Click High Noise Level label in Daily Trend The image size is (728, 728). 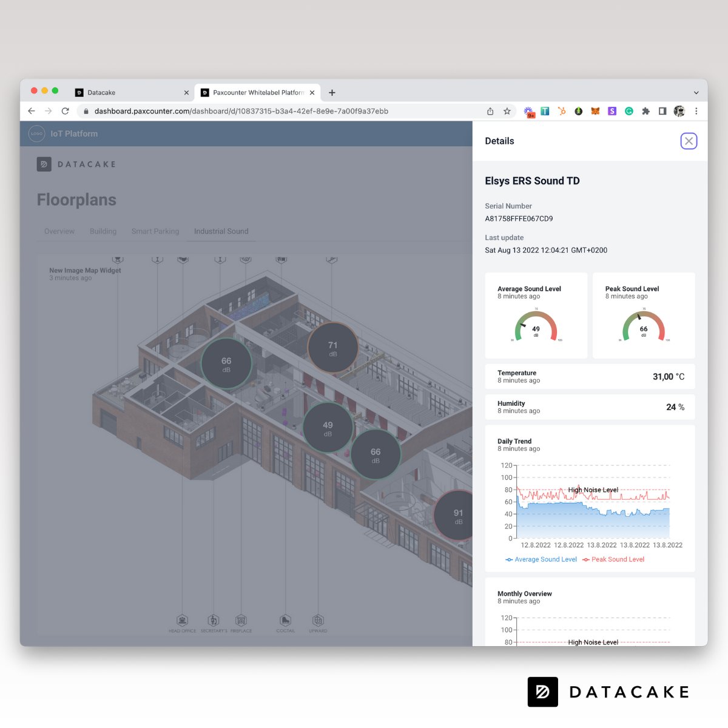pos(593,490)
